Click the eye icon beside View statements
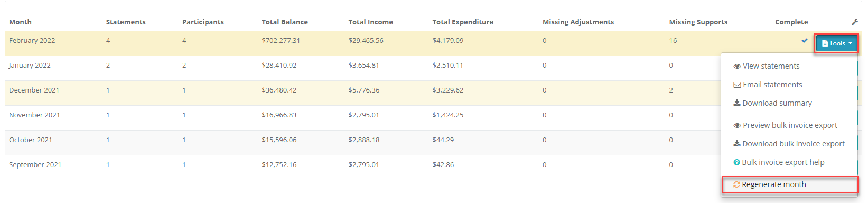The image size is (868, 203). click(737, 67)
